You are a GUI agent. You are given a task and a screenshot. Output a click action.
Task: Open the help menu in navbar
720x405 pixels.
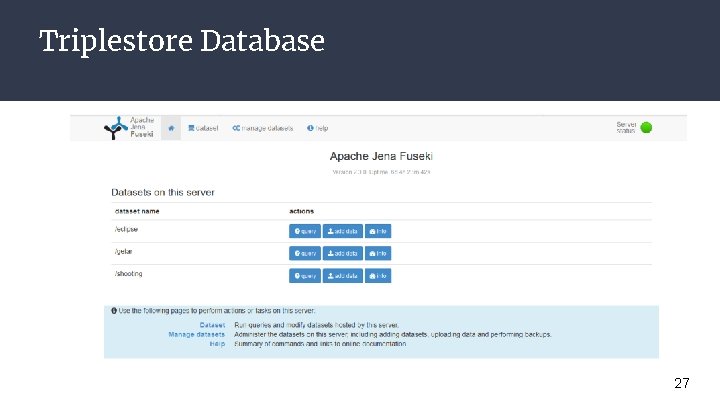coord(317,128)
